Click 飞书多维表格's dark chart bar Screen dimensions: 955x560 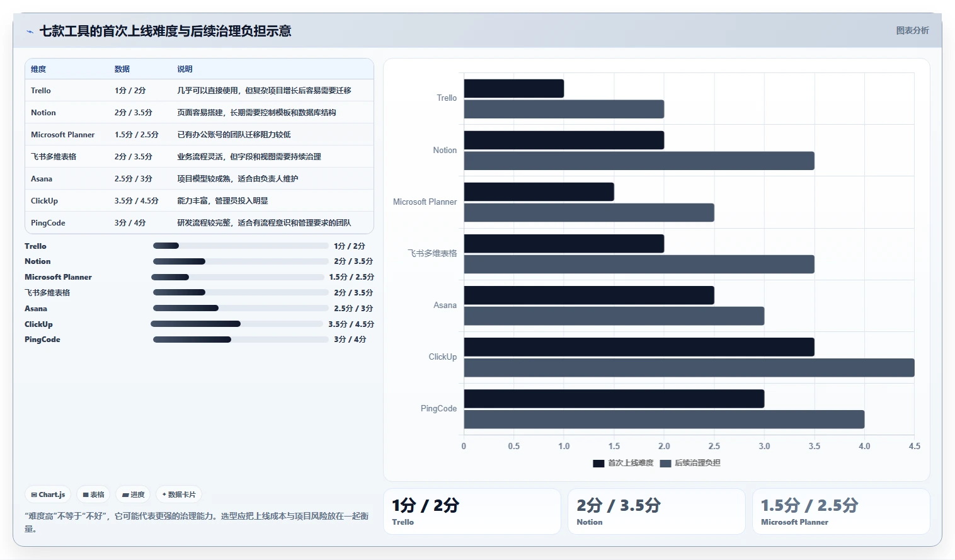564,244
